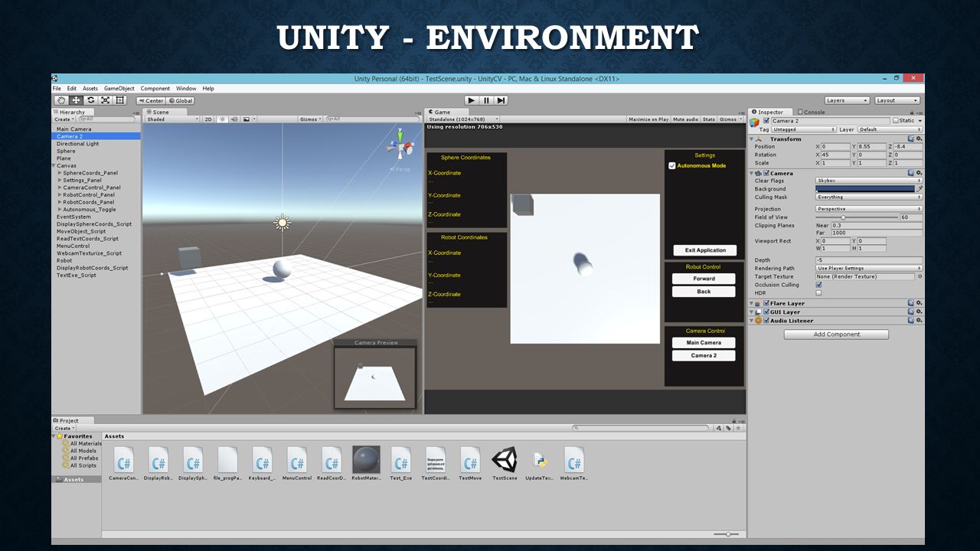The height and width of the screenshot is (551, 980).
Task: Open the Layout dropdown
Action: pos(897,100)
